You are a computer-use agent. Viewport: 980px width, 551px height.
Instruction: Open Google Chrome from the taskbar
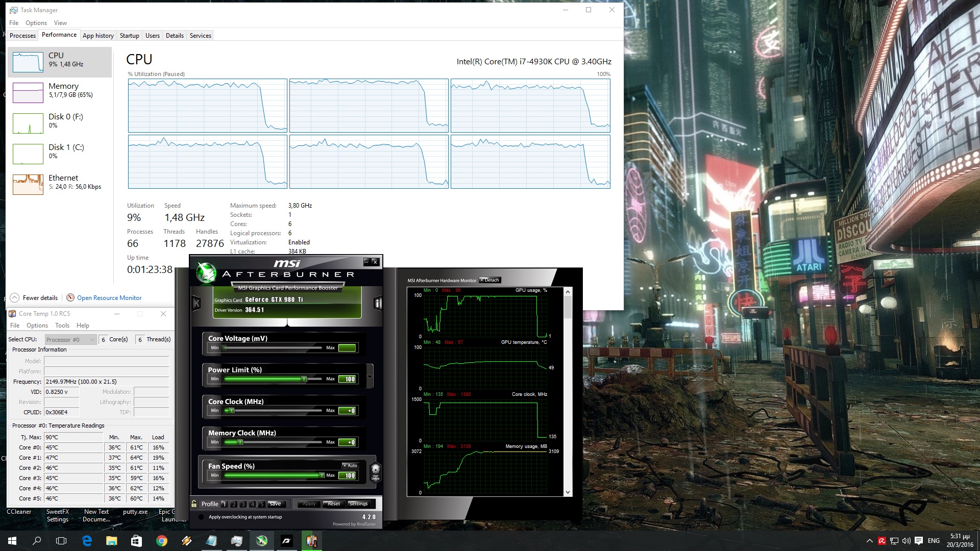click(x=162, y=541)
